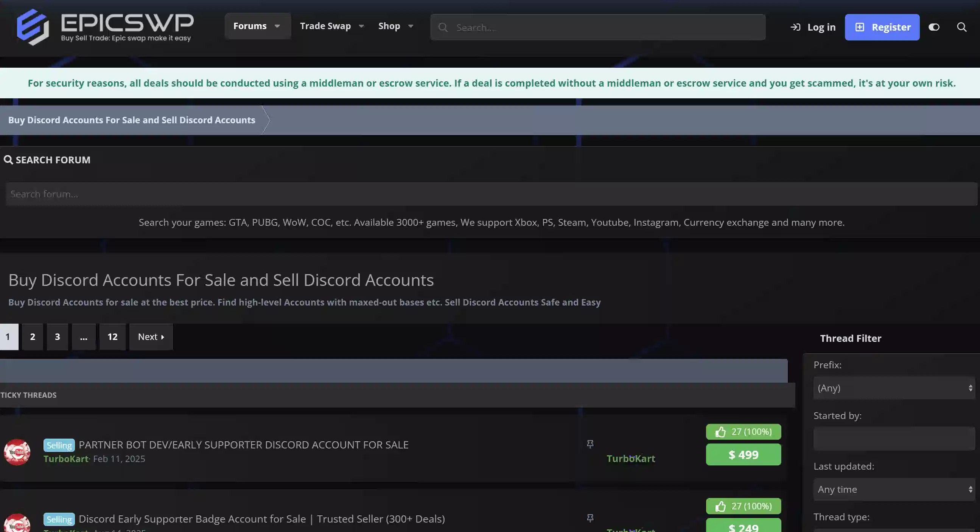The image size is (980, 532).
Task: Click the SEARCH FORUM magnifier icon
Action: point(8,160)
